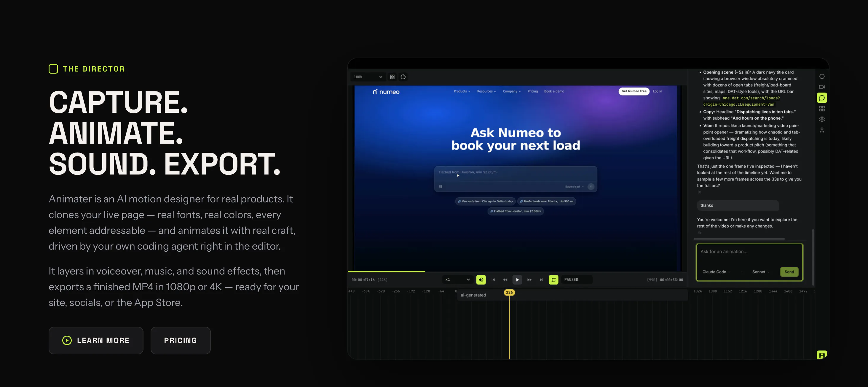Open Book a demo nav item
Image resolution: width=868 pixels, height=387 pixels.
tap(554, 91)
